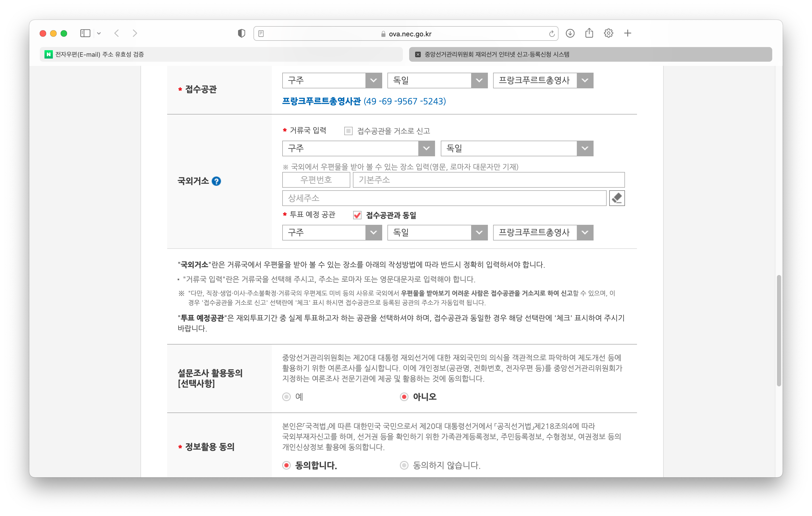This screenshot has width=812, height=516.
Task: Toggle the sidebar icon
Action: click(85, 33)
